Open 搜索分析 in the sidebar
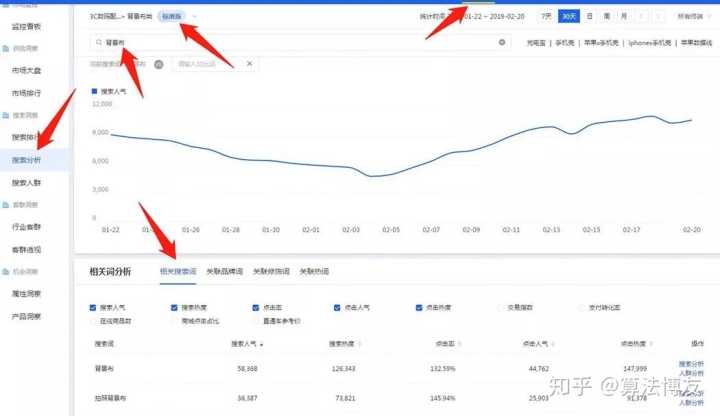The width and height of the screenshot is (720, 416). (26, 160)
